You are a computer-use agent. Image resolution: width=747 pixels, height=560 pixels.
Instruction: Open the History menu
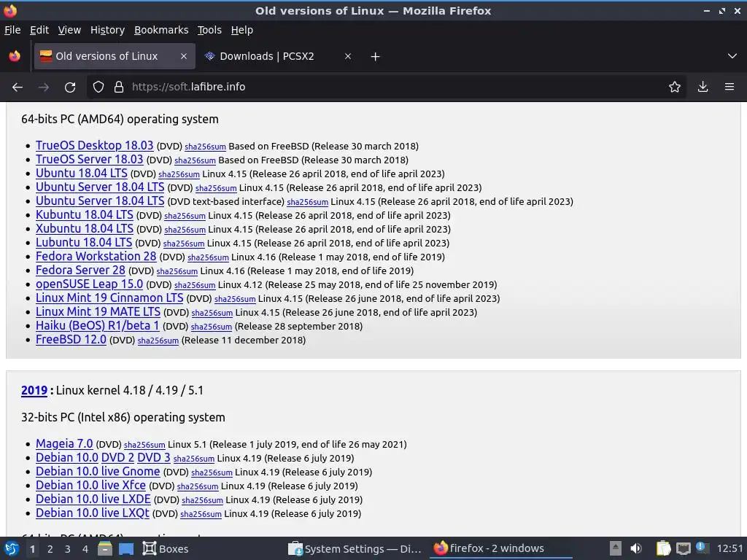(x=108, y=30)
